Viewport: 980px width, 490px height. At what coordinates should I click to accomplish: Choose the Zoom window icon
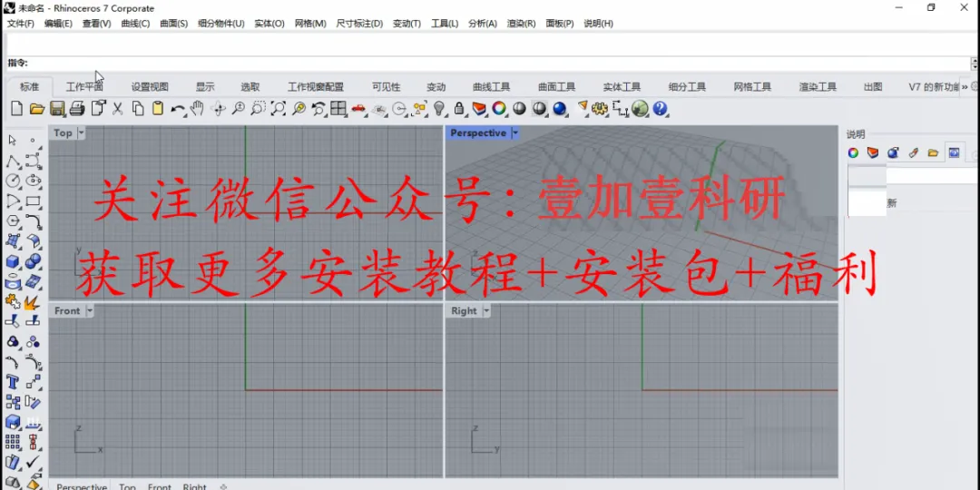[x=258, y=109]
